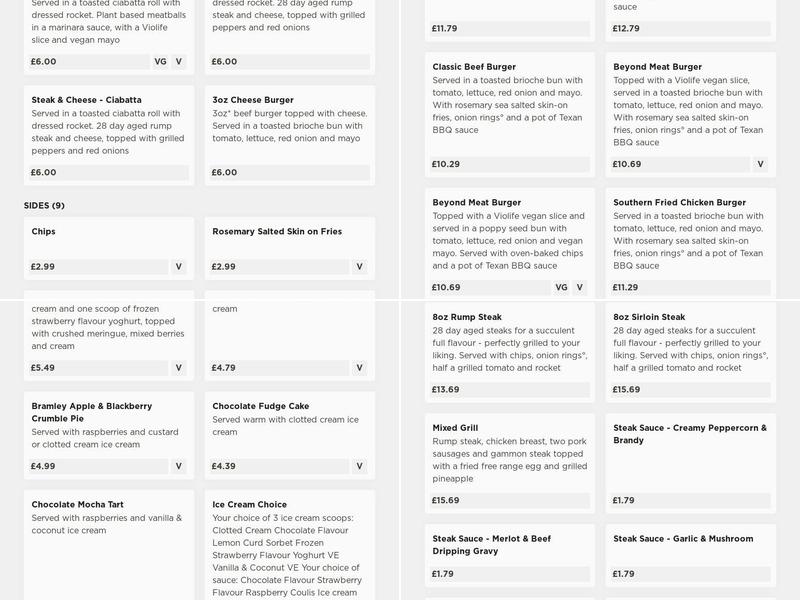Choose the 8oz Sirloin Steak title
The height and width of the screenshot is (600, 800).
coord(649,317)
